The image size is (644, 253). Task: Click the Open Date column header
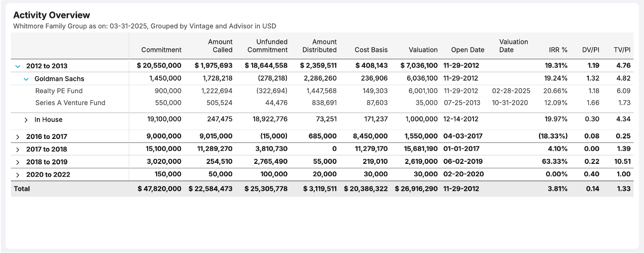(467, 50)
